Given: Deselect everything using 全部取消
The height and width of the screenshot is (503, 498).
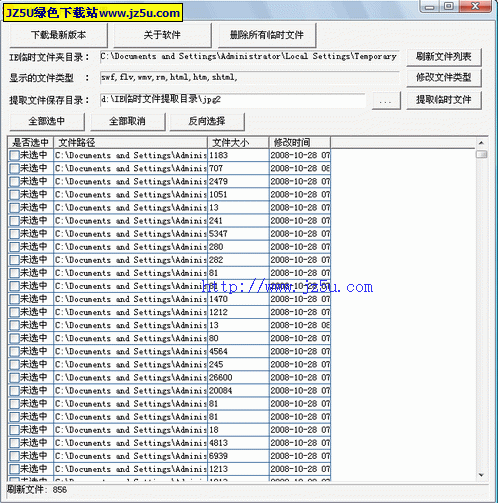Looking at the screenshot, I should tap(128, 121).
